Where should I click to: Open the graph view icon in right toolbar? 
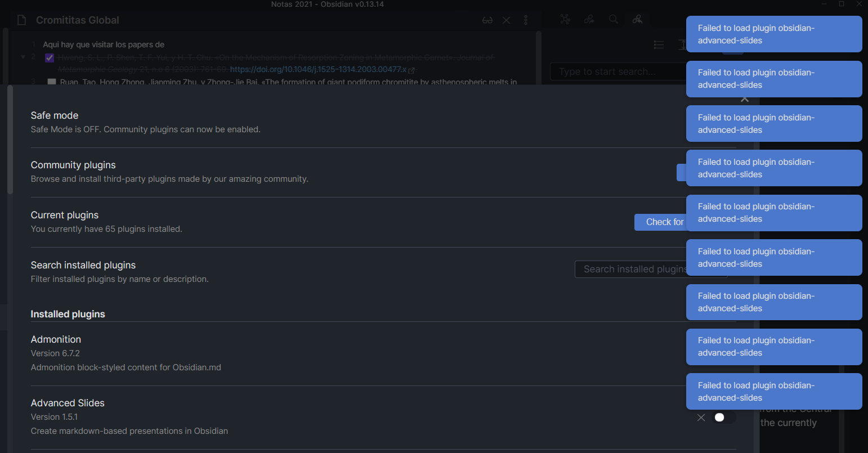tap(565, 20)
